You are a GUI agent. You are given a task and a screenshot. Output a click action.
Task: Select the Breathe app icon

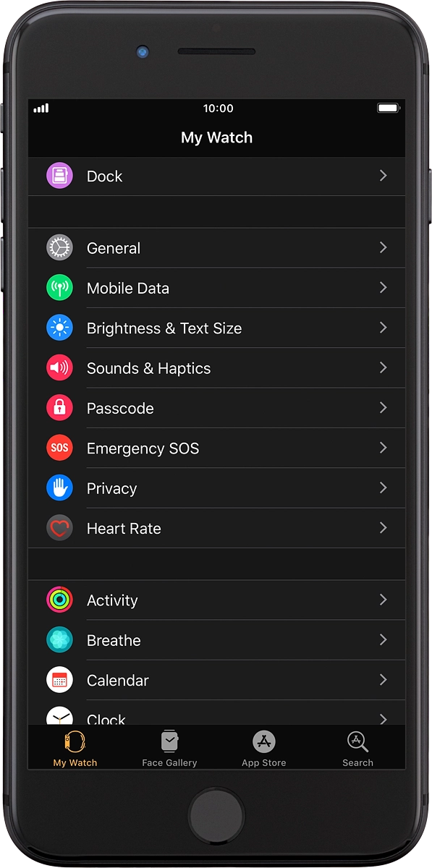[59, 639]
